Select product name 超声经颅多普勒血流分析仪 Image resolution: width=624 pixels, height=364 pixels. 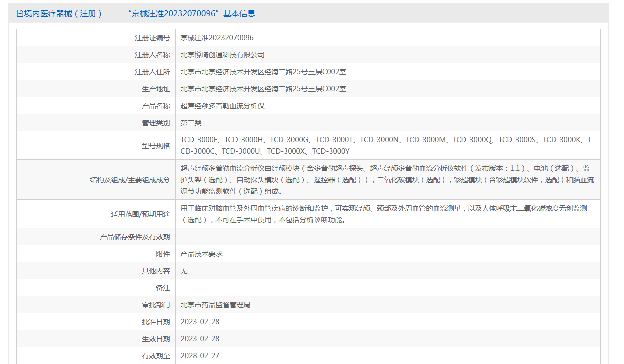pyautogui.click(x=223, y=106)
